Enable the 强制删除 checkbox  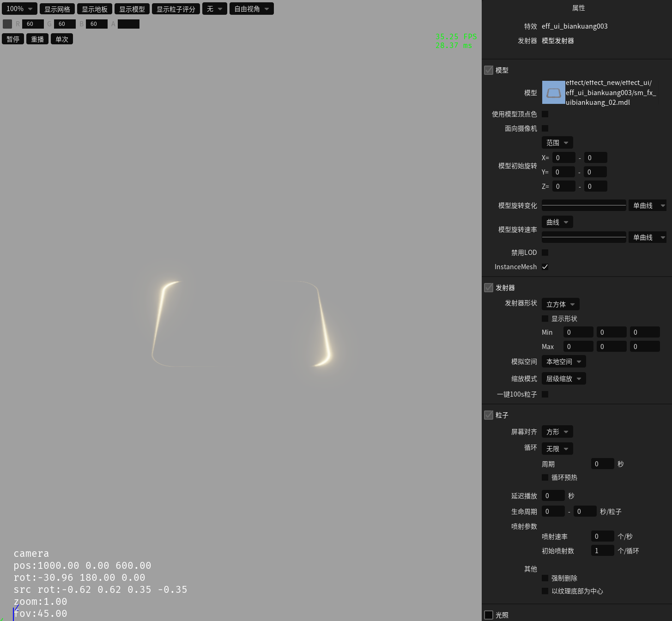coord(545,578)
